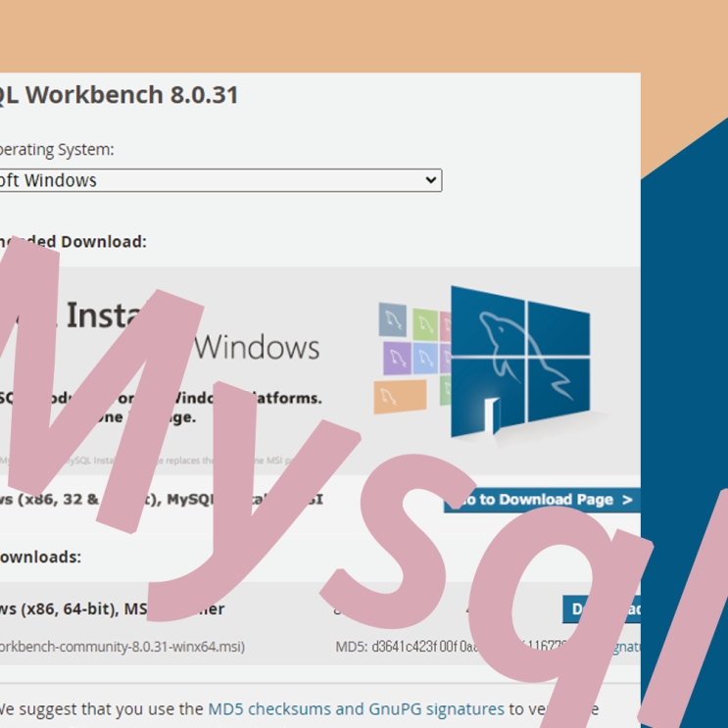Viewport: 728px width, 728px height.
Task: Open the Operating System dropdown showing Windows
Action: pyautogui.click(x=220, y=180)
